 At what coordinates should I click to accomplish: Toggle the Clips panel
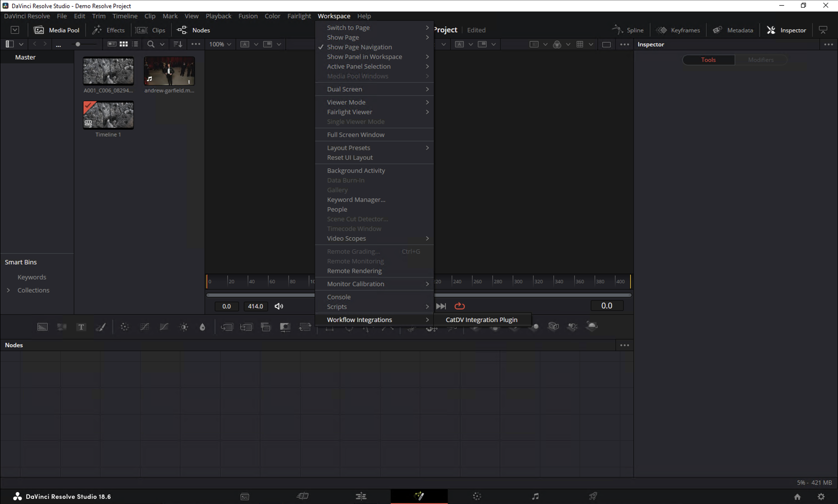150,30
